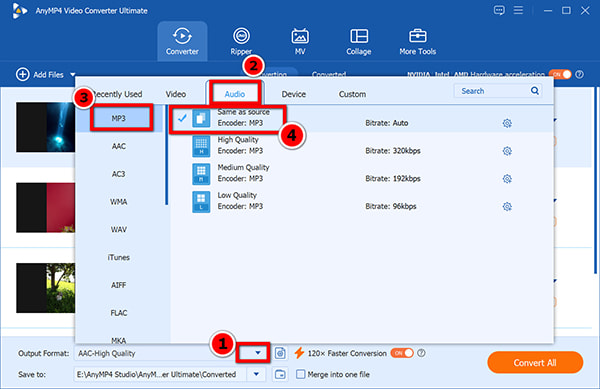Image resolution: width=600 pixels, height=389 pixels.
Task: Click the Bitrate: Auto text
Action: tap(386, 123)
